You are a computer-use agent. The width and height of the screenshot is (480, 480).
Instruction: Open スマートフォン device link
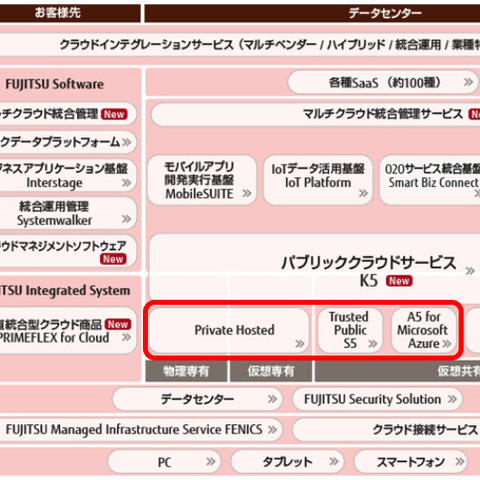[x=411, y=462]
